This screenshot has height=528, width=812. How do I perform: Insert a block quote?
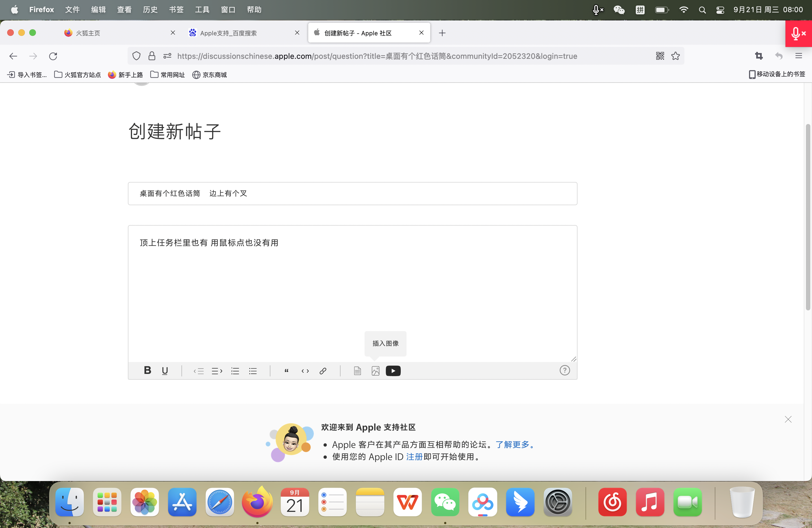pyautogui.click(x=287, y=371)
